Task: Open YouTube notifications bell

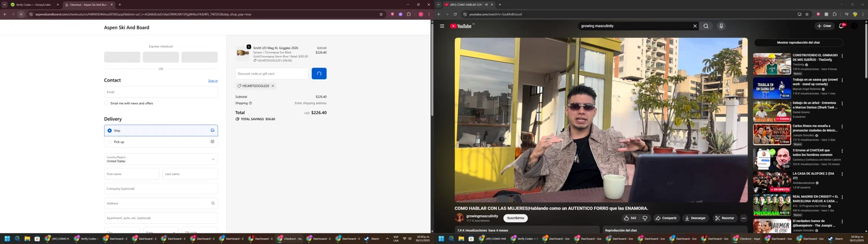Action: (x=841, y=26)
